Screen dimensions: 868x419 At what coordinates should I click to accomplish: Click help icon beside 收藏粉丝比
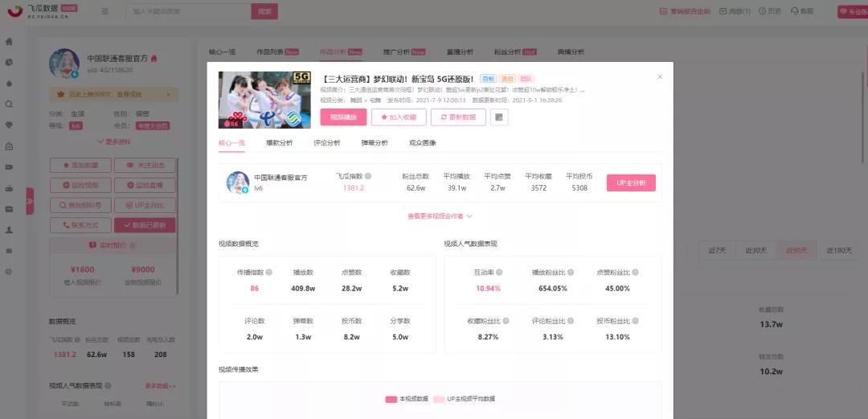pos(506,321)
